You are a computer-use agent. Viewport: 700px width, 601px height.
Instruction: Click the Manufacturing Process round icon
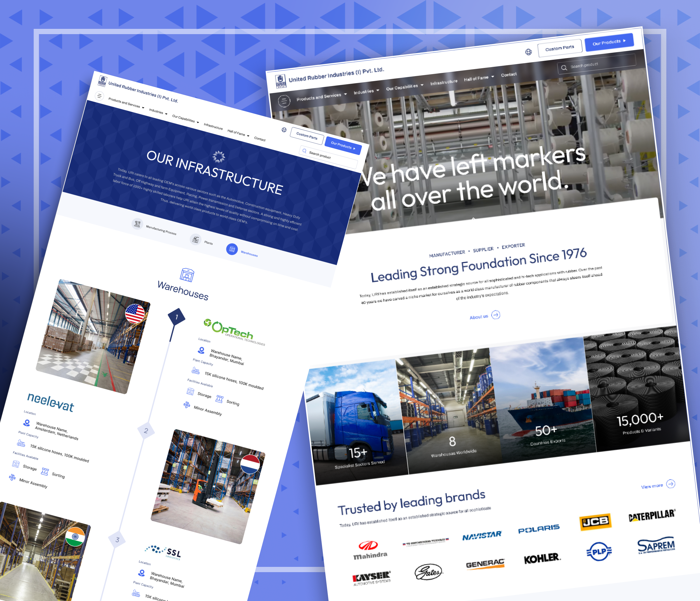pos(137,223)
